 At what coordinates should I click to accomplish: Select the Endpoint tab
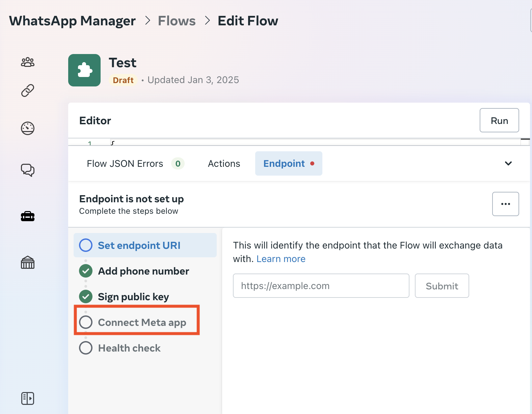pyautogui.click(x=289, y=163)
